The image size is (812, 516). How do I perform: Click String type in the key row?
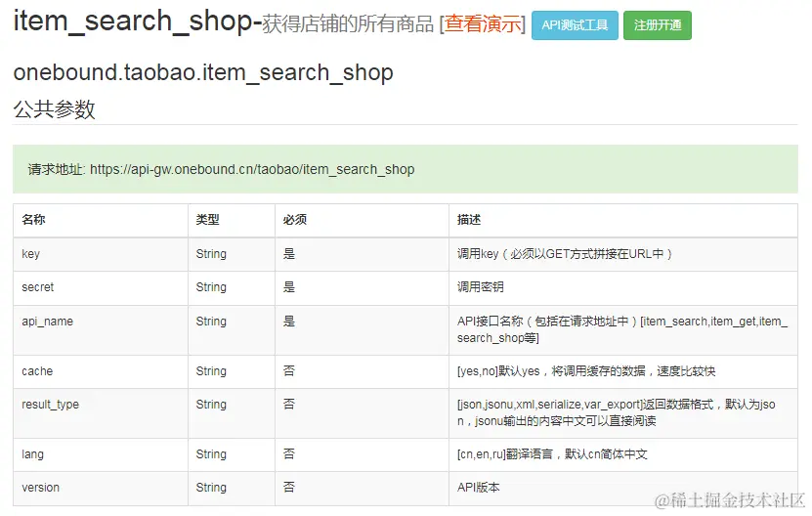click(x=211, y=254)
